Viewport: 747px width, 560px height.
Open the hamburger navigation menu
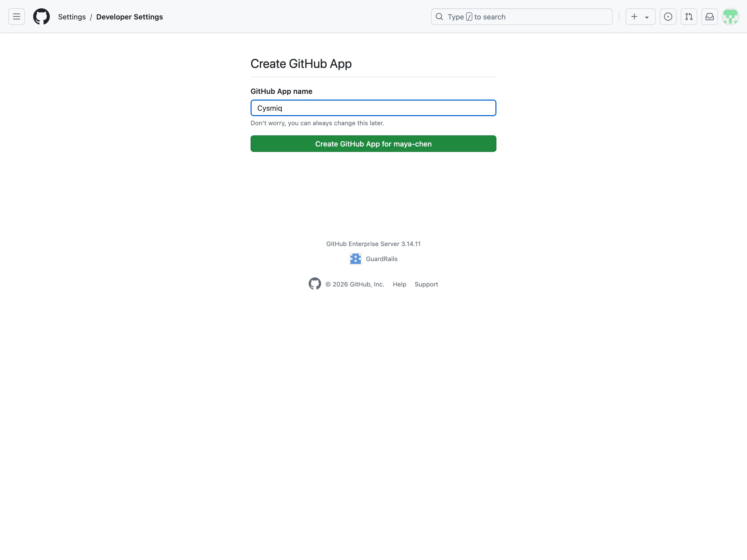click(17, 17)
